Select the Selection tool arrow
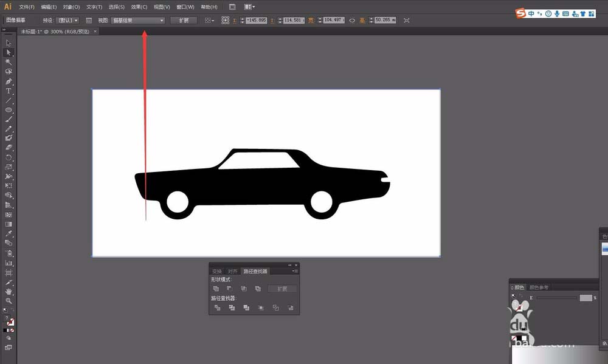This screenshot has height=364, width=608. pyautogui.click(x=9, y=43)
